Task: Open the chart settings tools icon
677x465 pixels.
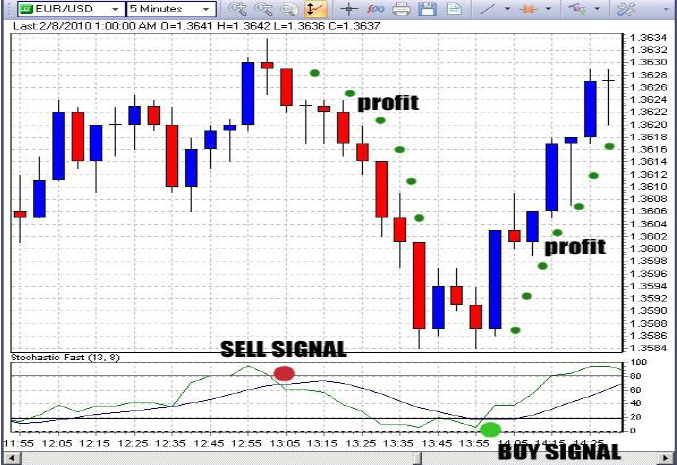Action: tap(625, 9)
